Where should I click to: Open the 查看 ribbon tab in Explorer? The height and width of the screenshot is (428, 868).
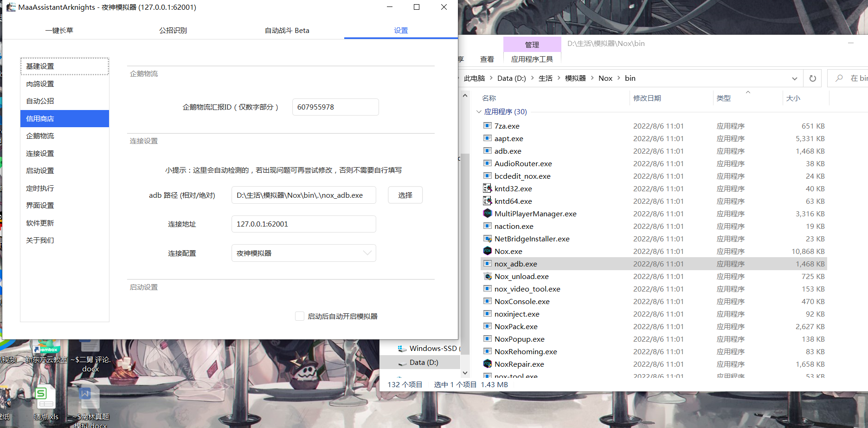(x=487, y=59)
